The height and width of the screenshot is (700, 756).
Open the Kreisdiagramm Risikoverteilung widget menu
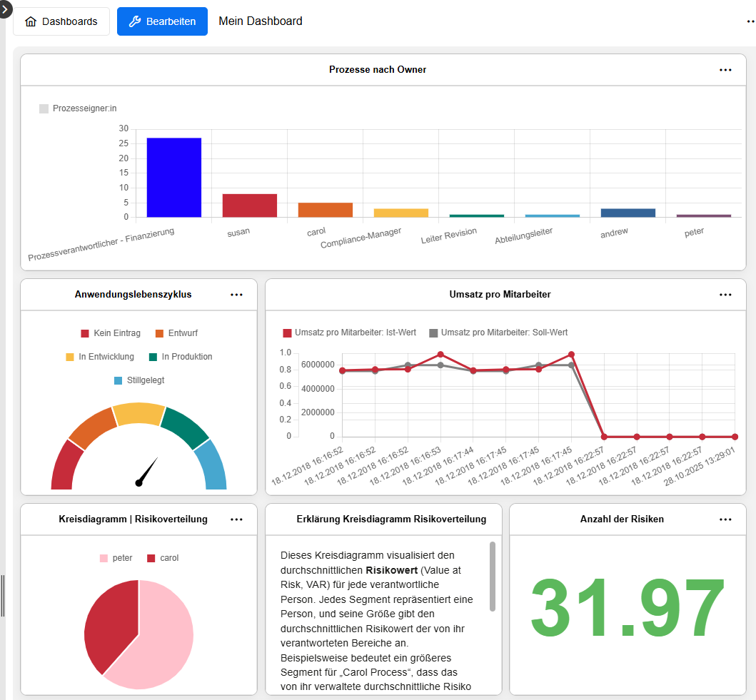pos(236,519)
